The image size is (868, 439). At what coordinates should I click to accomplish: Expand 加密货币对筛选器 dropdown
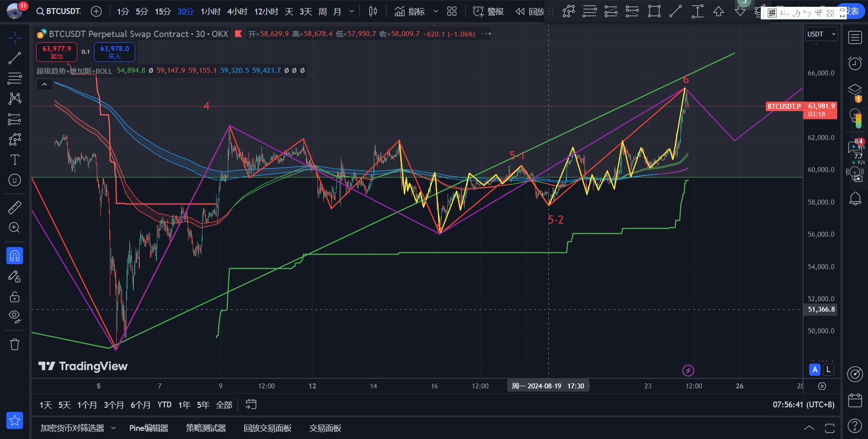113,428
